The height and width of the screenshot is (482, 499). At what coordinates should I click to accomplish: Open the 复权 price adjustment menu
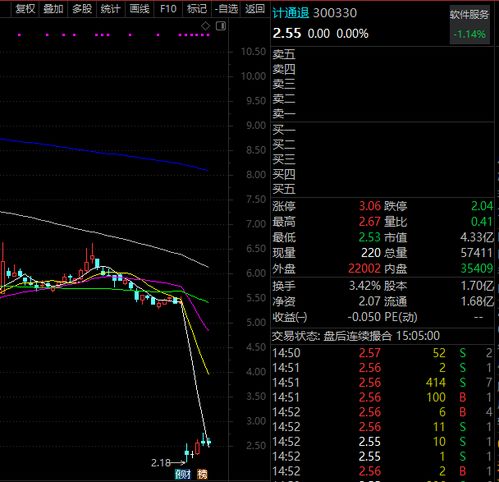tap(25, 9)
